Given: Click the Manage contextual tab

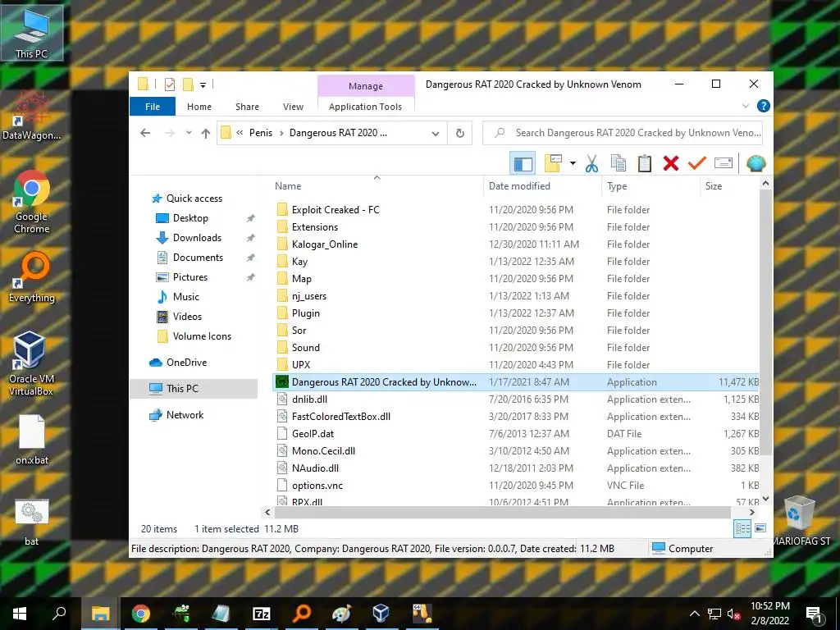Looking at the screenshot, I should pos(366,85).
